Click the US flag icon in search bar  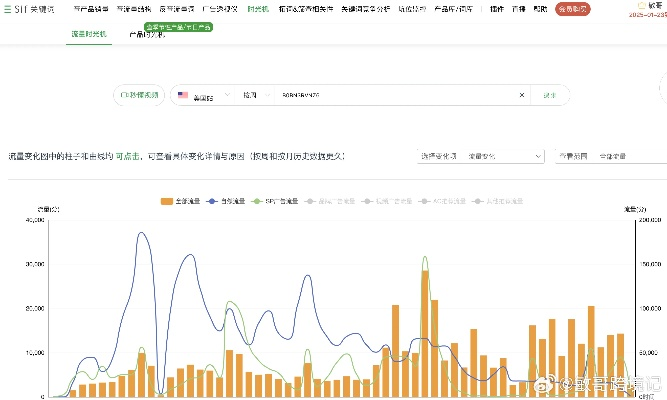tap(183, 96)
